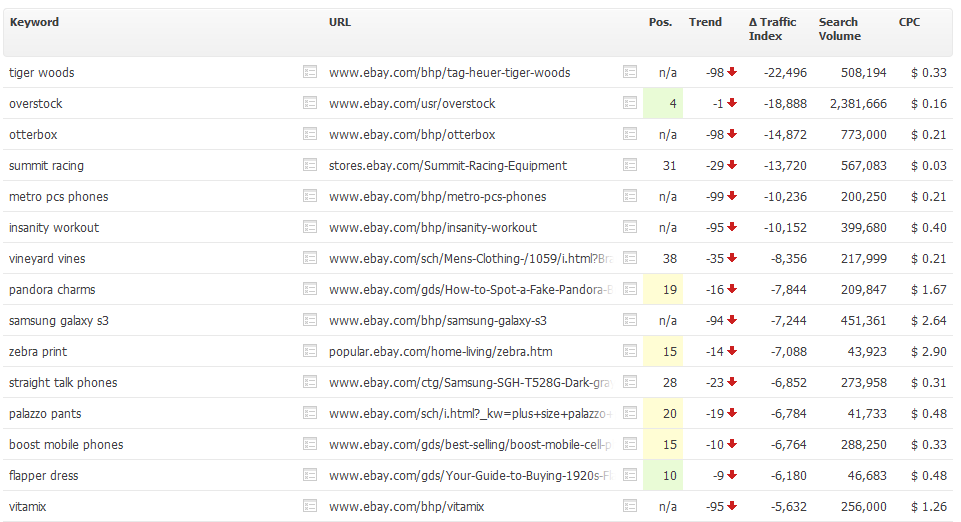This screenshot has height=522, width=961.
Task: Click traffic index value -22,496
Action: [x=785, y=72]
